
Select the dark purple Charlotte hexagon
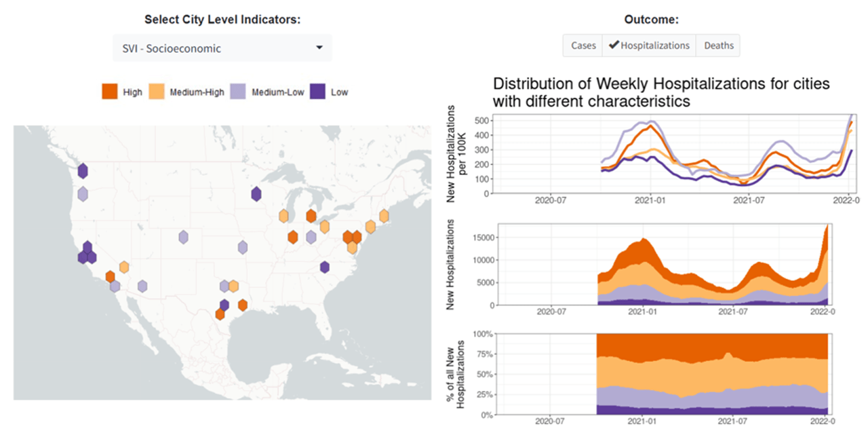click(325, 267)
